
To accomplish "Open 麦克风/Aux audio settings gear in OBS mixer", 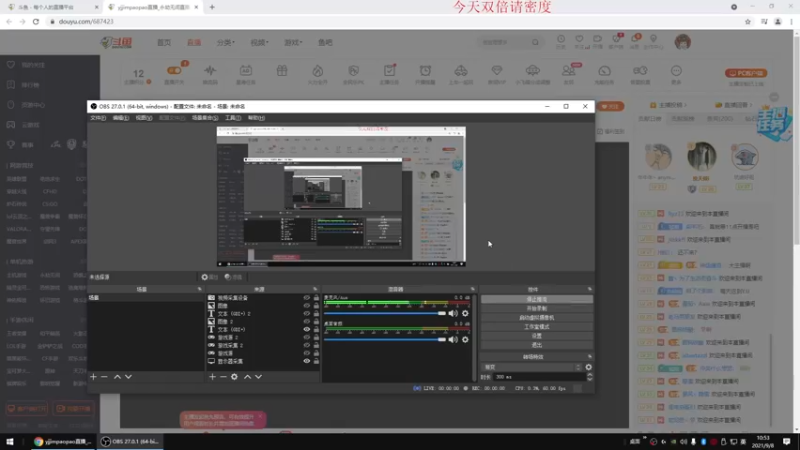I will coord(465,313).
